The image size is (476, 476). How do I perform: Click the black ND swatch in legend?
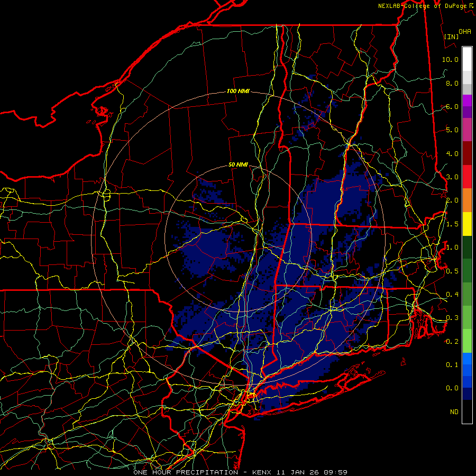467,411
